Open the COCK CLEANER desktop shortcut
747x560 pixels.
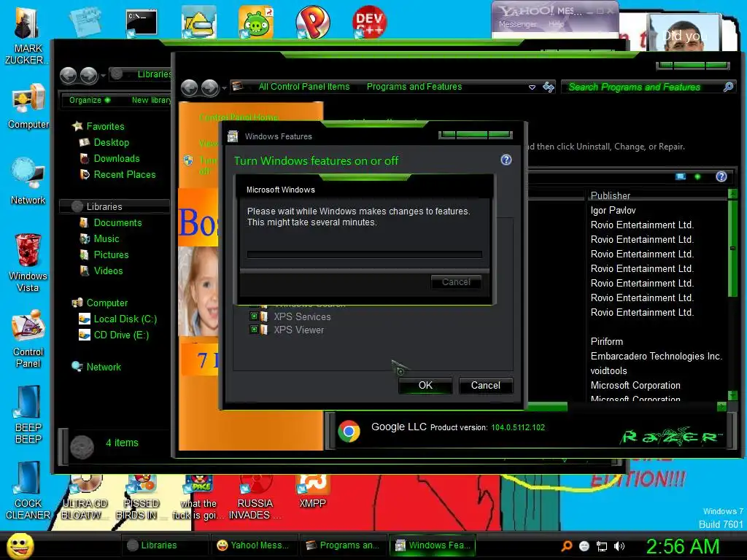(28, 491)
